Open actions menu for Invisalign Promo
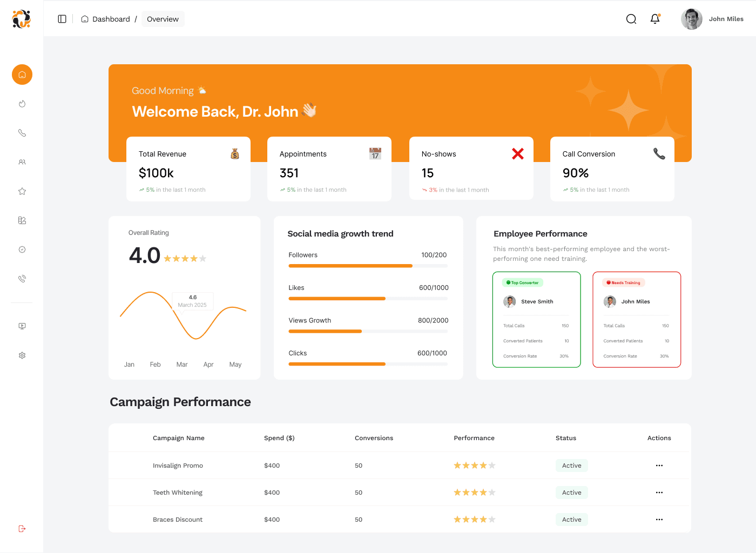756x553 pixels. point(659,466)
